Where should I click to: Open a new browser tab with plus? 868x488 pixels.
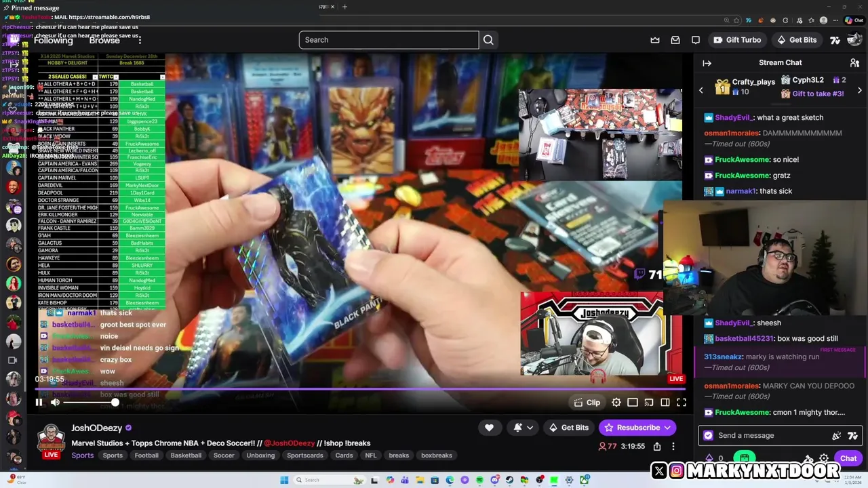click(344, 7)
